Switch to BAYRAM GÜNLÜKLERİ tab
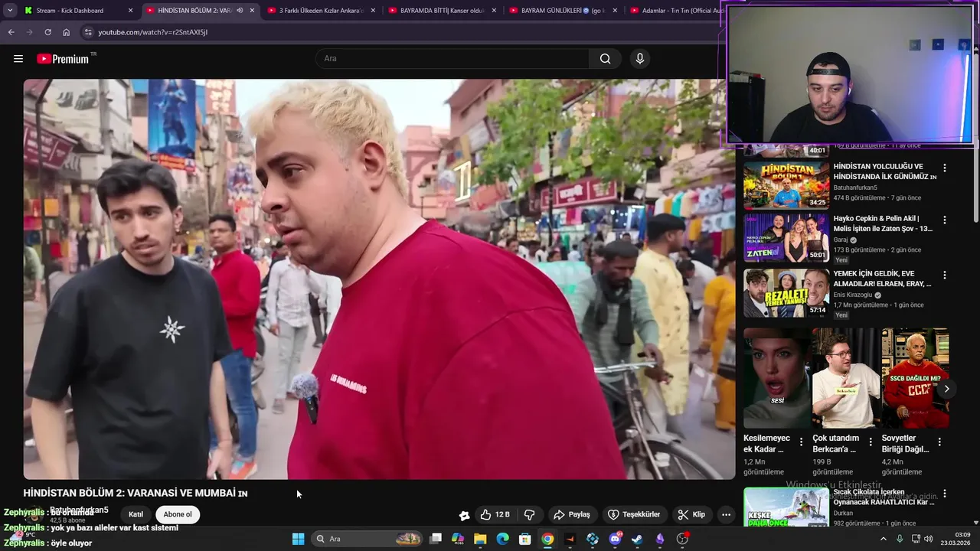This screenshot has height=551, width=980. click(563, 11)
